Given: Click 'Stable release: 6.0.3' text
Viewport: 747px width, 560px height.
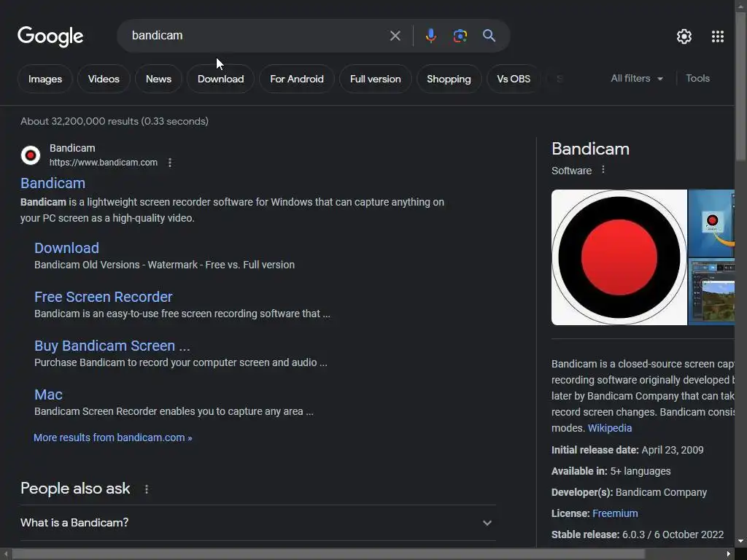Looking at the screenshot, I should 638,534.
